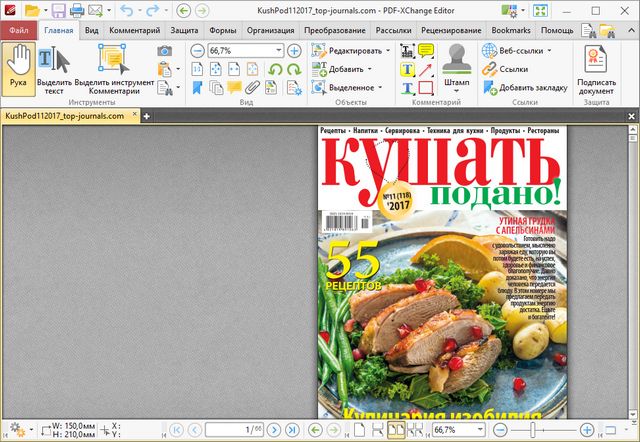
Task: Click the Save icon in quick toolbar
Action: [x=60, y=11]
